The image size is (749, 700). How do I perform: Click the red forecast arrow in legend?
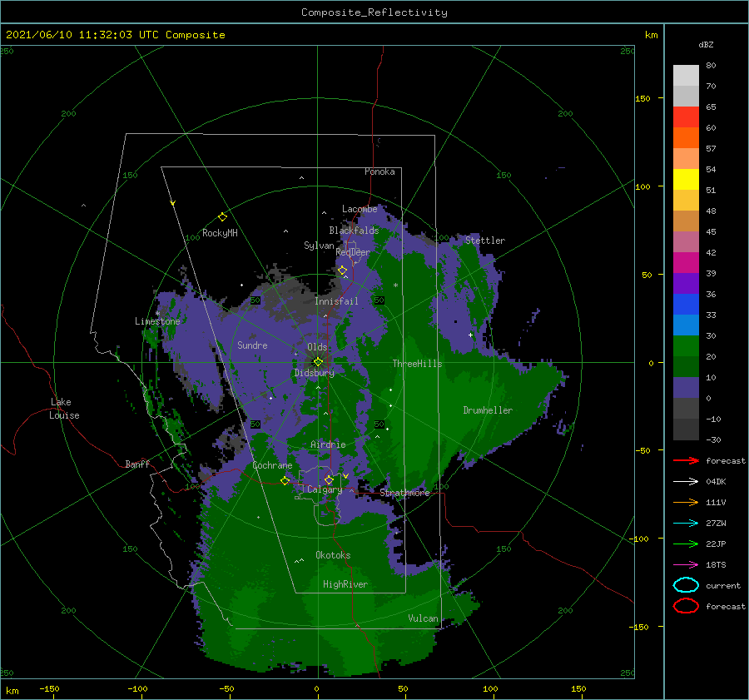click(x=686, y=460)
